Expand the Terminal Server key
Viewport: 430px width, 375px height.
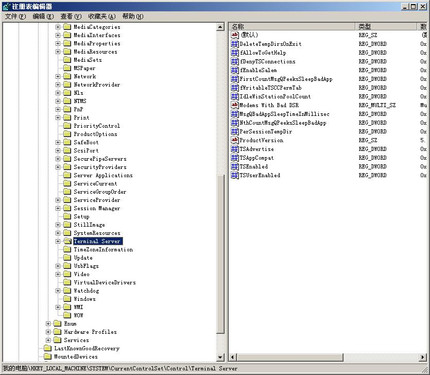tap(58, 241)
